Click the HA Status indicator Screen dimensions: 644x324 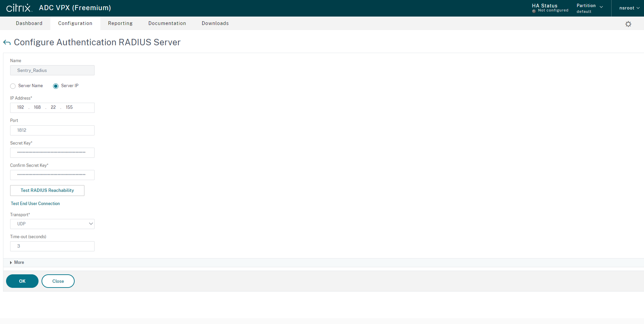pos(545,5)
